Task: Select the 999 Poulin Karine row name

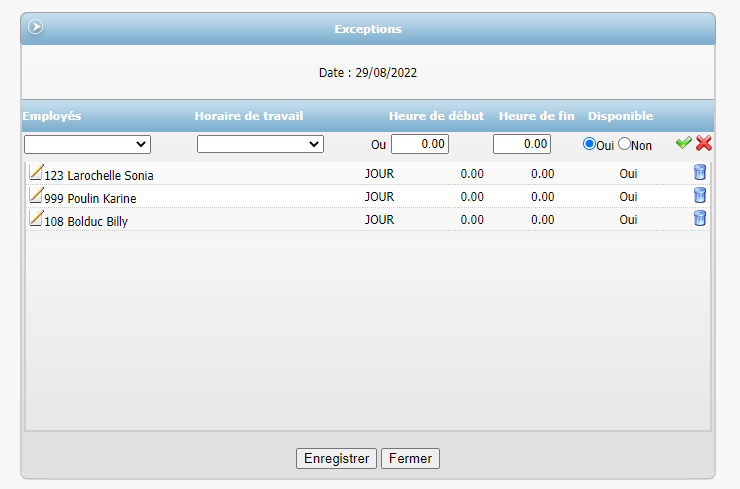Action: (90, 198)
